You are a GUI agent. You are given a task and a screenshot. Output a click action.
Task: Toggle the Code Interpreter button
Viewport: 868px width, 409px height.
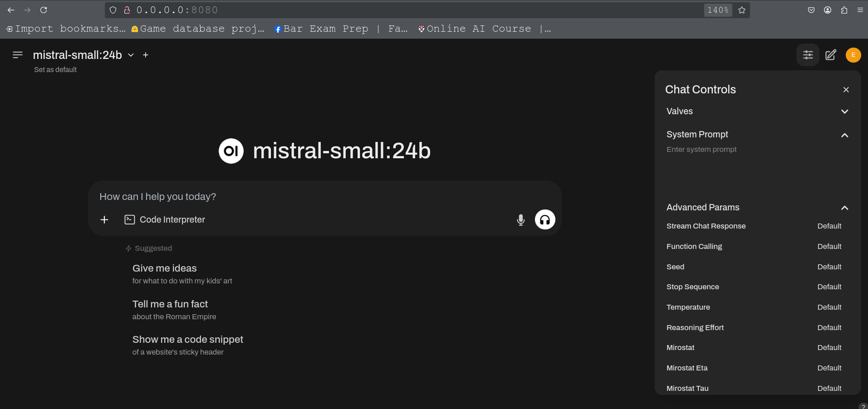click(165, 219)
